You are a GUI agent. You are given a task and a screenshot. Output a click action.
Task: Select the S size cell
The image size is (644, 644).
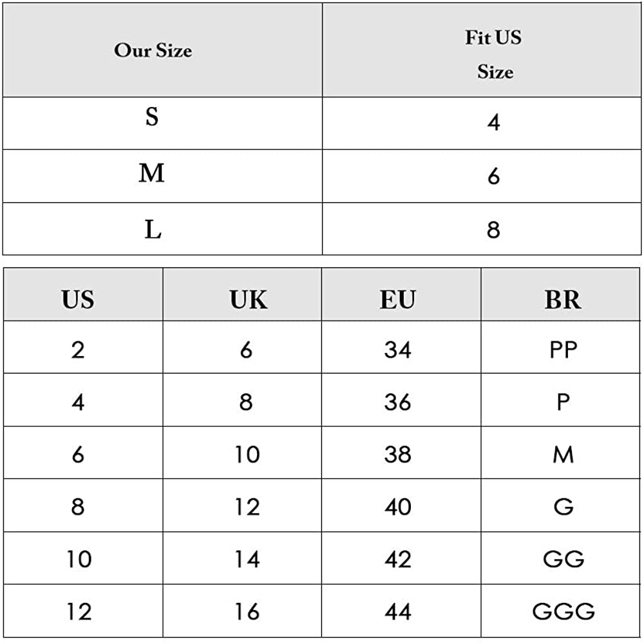[152, 117]
